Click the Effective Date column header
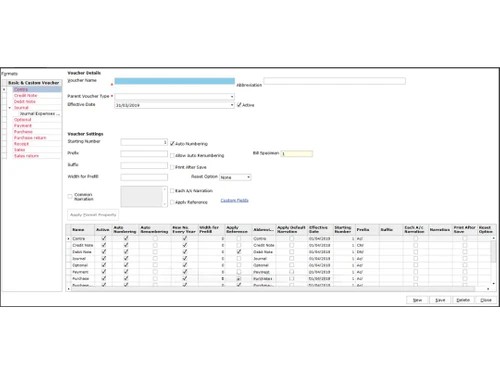Image resolution: width=500 pixels, height=375 pixels. point(320,230)
